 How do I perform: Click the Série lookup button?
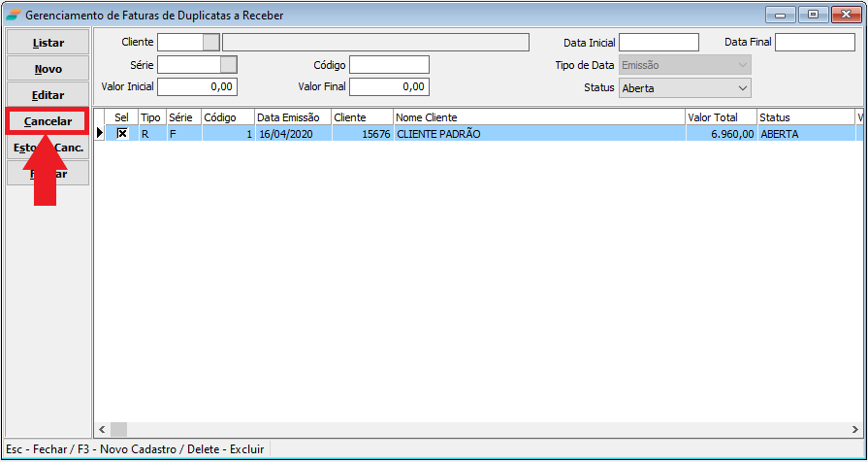click(x=229, y=64)
